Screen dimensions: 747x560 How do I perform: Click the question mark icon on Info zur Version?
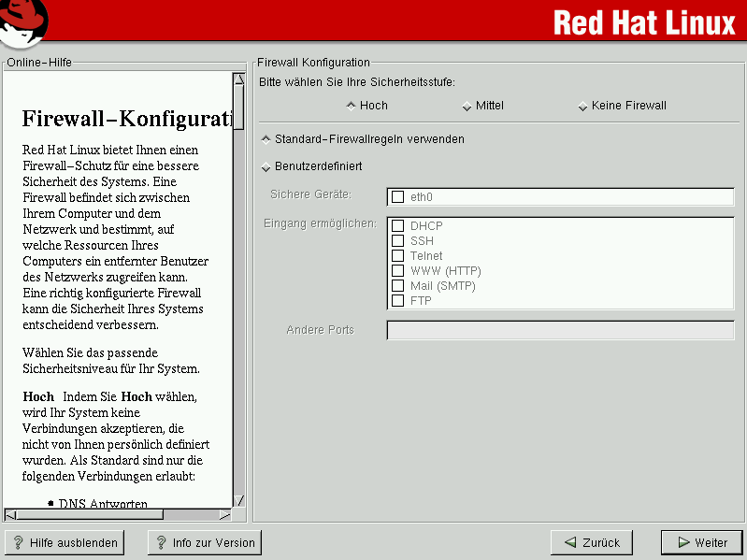click(x=161, y=542)
